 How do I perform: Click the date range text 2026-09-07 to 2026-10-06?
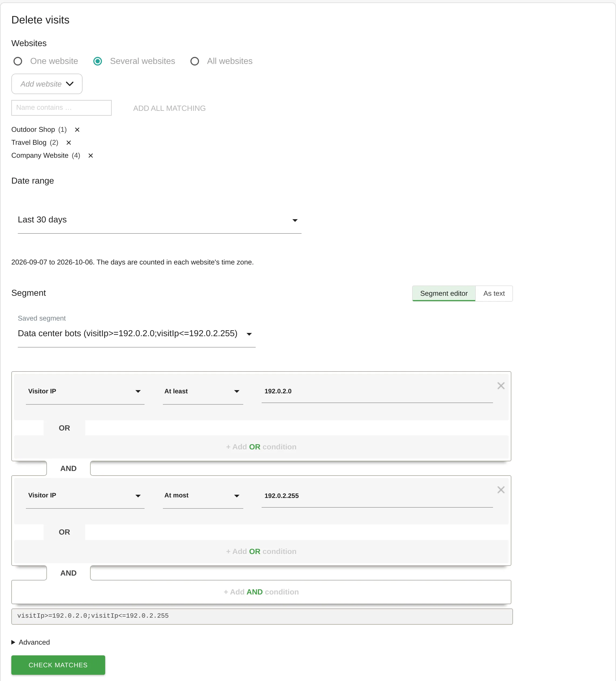[52, 262]
